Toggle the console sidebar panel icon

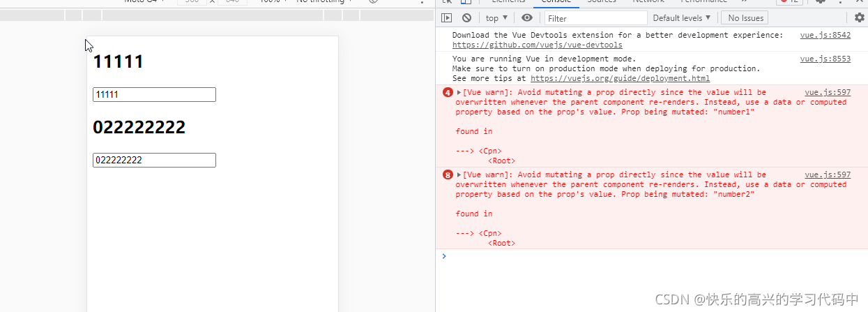click(x=447, y=17)
